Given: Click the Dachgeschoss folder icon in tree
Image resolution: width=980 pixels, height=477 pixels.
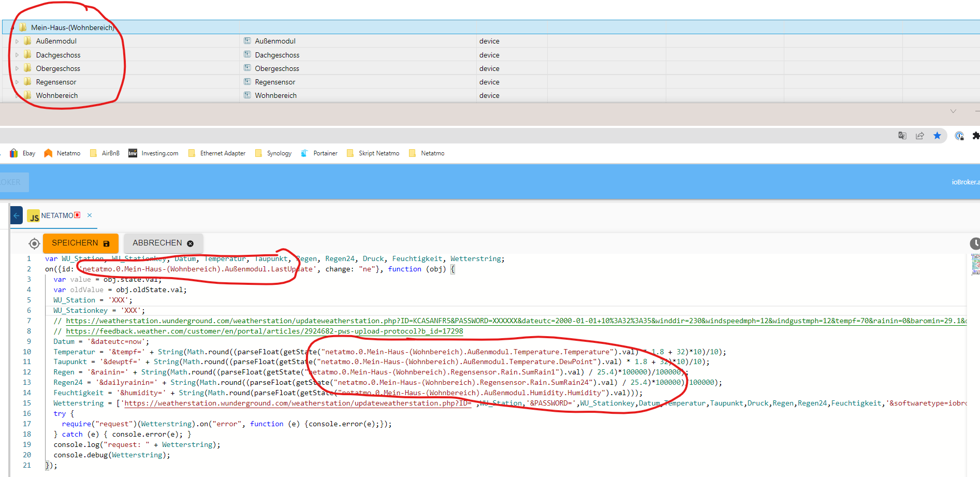Looking at the screenshot, I should (28, 54).
